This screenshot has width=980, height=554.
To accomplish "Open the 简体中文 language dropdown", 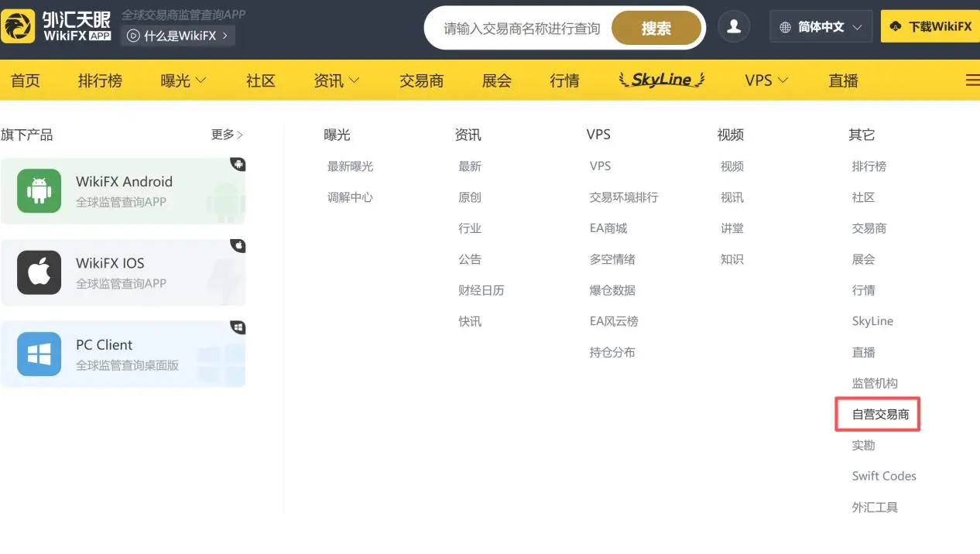I will click(x=821, y=27).
